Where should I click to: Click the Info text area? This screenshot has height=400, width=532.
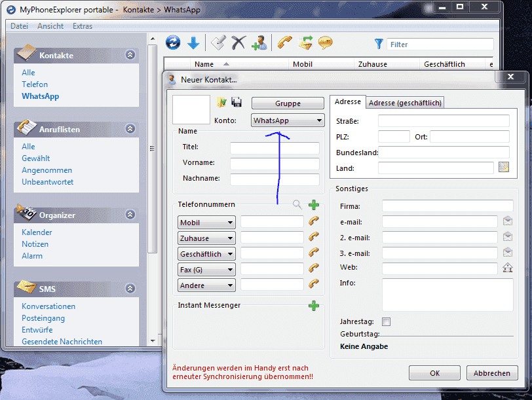click(x=447, y=295)
